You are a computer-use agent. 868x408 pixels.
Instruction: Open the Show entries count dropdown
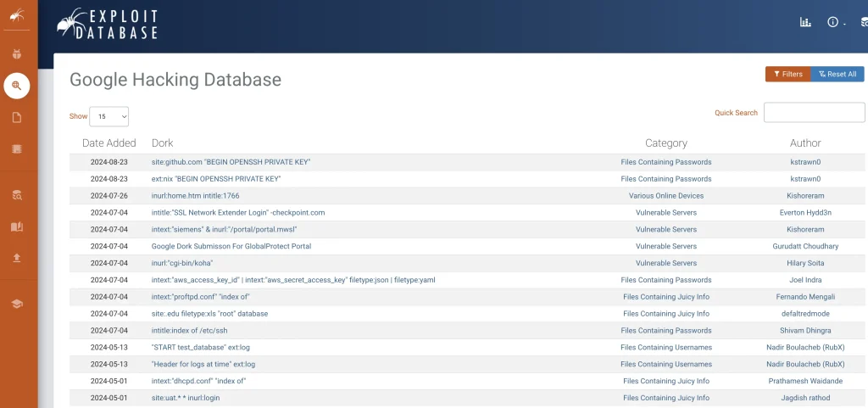108,116
